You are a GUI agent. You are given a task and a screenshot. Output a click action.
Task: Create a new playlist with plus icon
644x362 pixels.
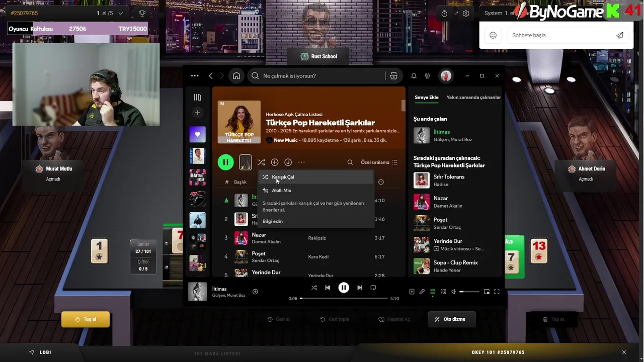[x=197, y=113]
